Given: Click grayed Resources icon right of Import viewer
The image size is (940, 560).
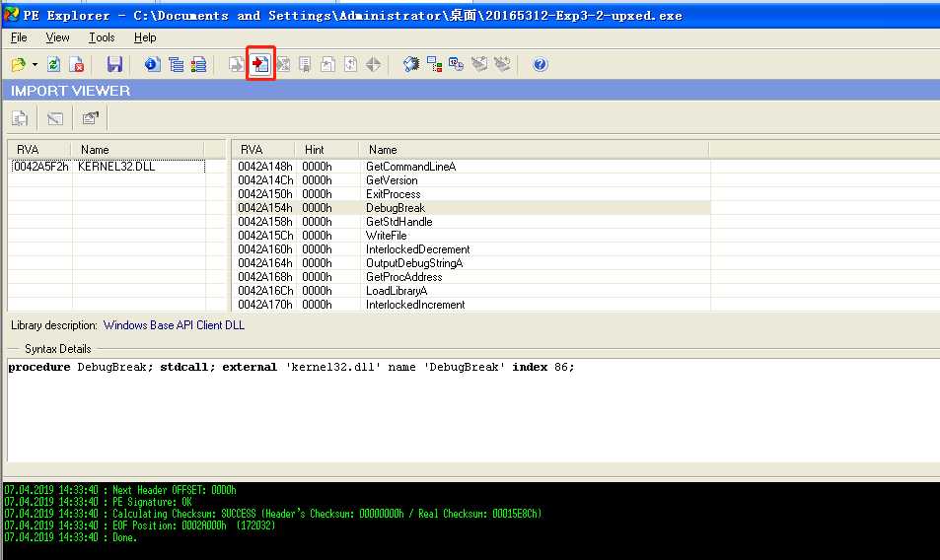Looking at the screenshot, I should 283,64.
